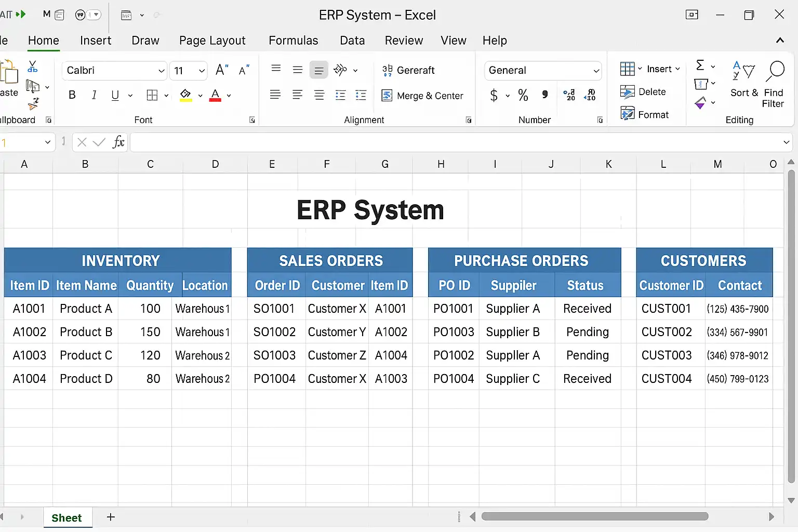
Task: Click the AutoSum sigma icon
Action: tap(700, 65)
